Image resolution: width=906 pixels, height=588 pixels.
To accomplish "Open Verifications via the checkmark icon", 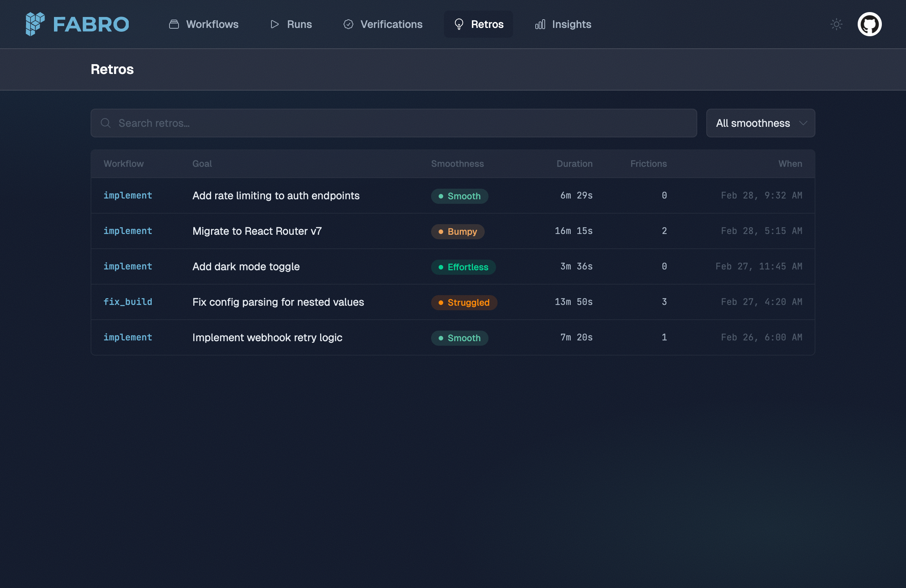I will 349,24.
